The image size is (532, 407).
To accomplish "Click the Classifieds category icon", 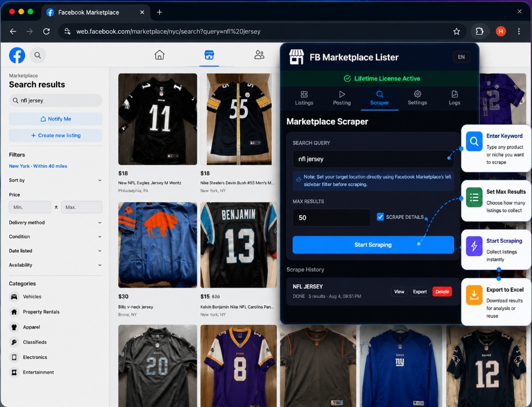I will [14, 342].
